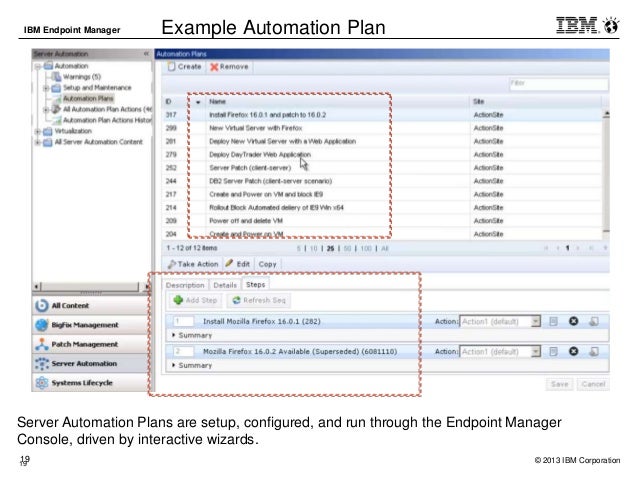
Task: Click last icon on Firefox 16.0.2 step
Action: click(x=594, y=352)
